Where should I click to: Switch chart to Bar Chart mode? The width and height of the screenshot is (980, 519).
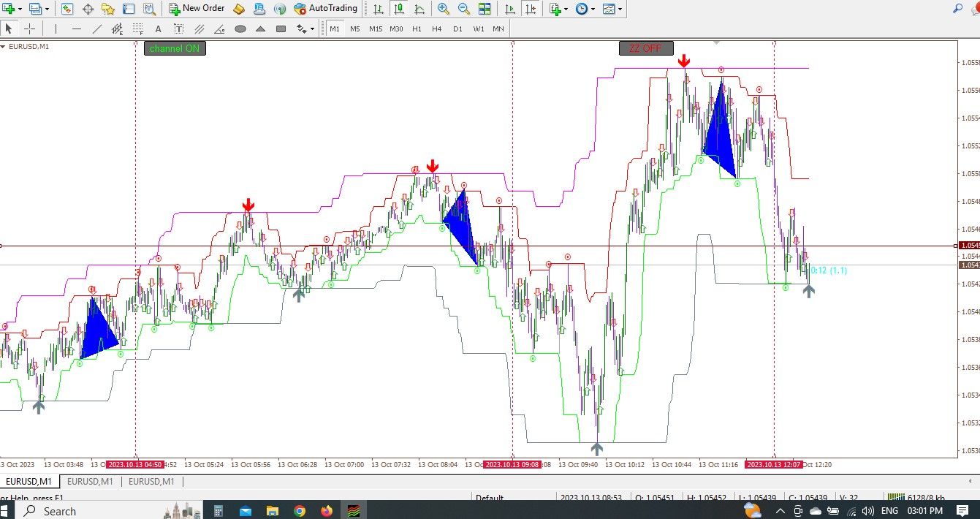pyautogui.click(x=378, y=9)
